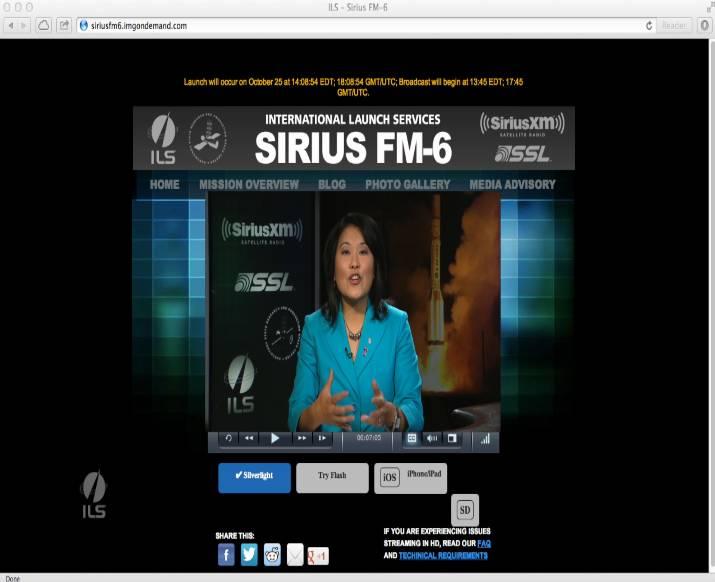Go to the HOME tab
715x582 pixels.
pyautogui.click(x=165, y=185)
